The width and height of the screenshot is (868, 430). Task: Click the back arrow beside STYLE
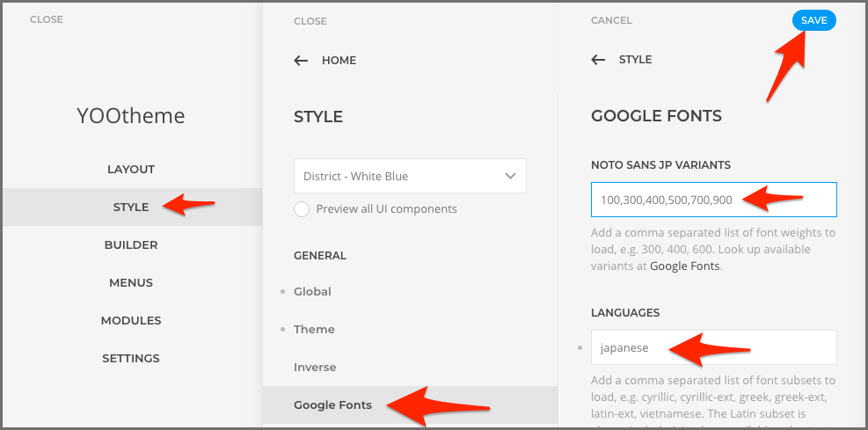(598, 60)
